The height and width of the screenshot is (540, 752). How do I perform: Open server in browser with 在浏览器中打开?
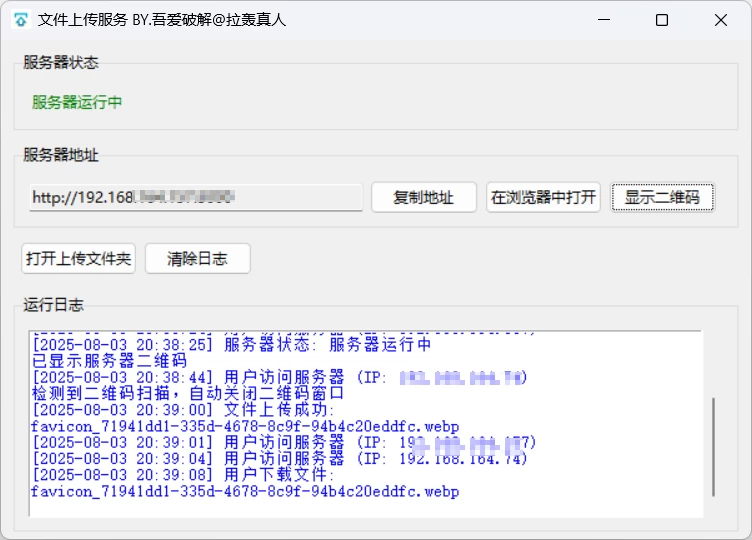click(543, 197)
